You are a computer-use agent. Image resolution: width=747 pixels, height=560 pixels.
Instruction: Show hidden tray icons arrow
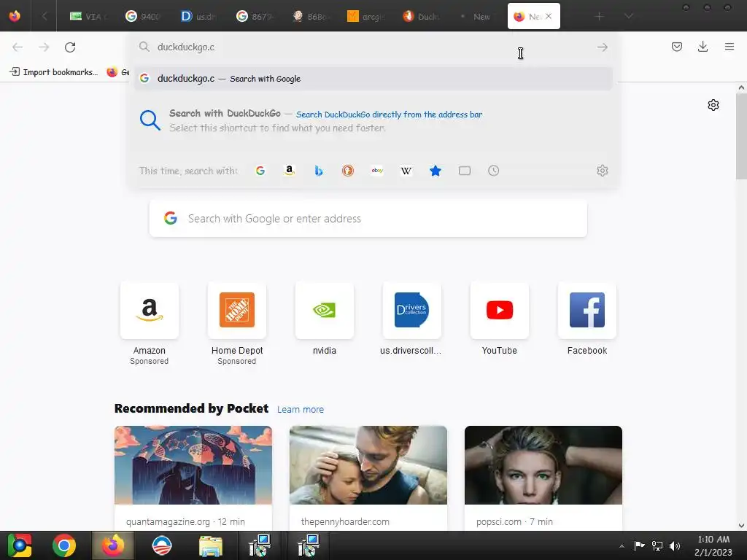tap(622, 545)
